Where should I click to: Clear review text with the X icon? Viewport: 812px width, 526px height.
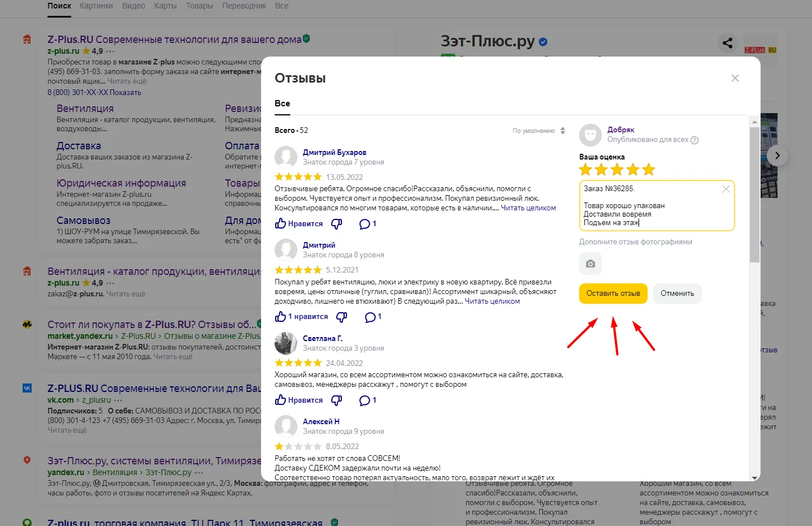(726, 189)
